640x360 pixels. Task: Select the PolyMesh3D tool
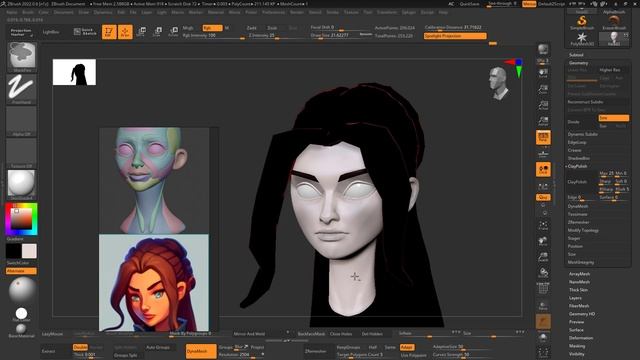[582, 38]
